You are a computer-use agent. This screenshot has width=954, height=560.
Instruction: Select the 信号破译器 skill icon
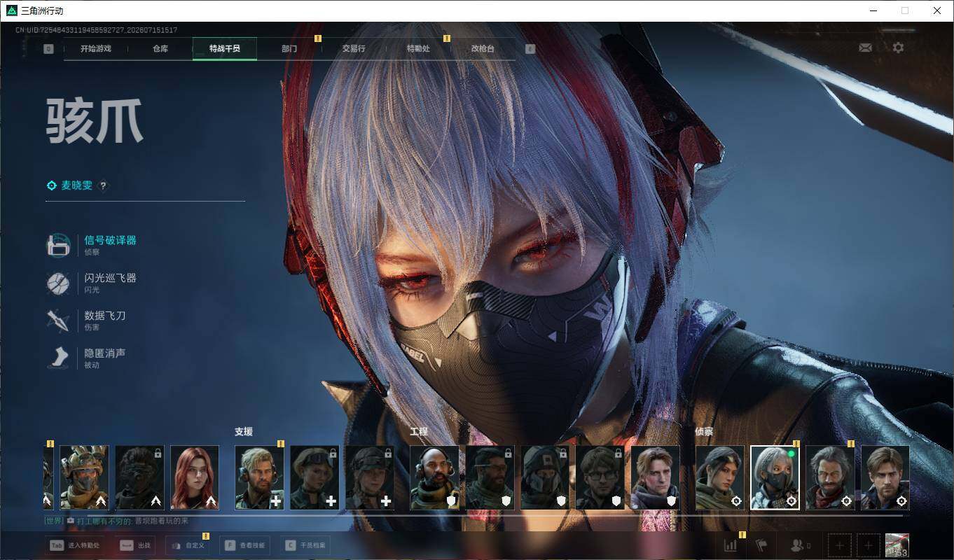pyautogui.click(x=58, y=245)
